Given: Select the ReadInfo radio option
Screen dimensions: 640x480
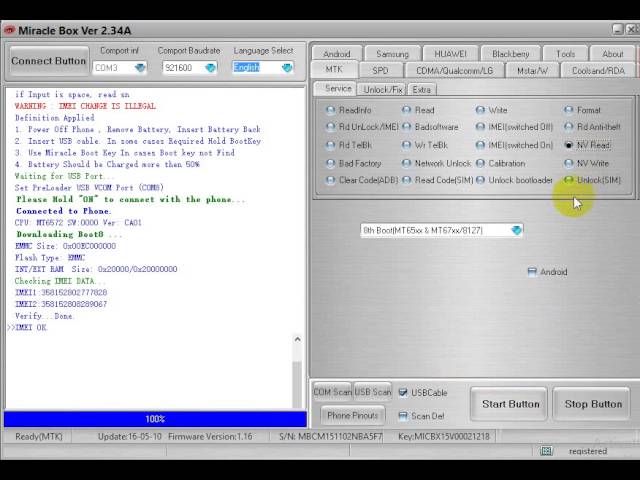Looking at the screenshot, I should [x=349, y=110].
